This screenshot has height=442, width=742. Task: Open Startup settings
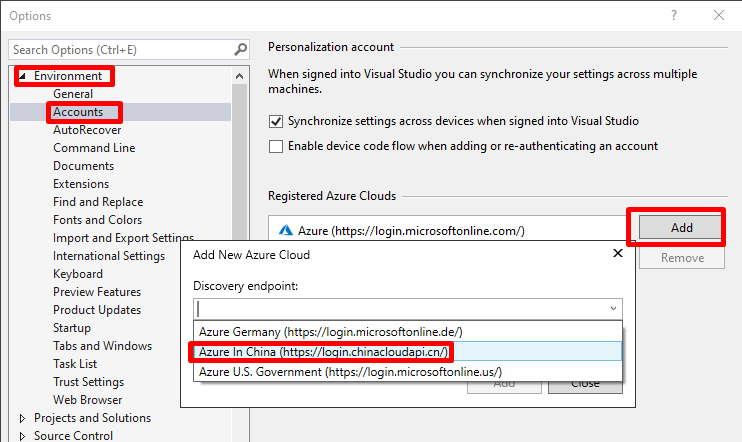(71, 328)
